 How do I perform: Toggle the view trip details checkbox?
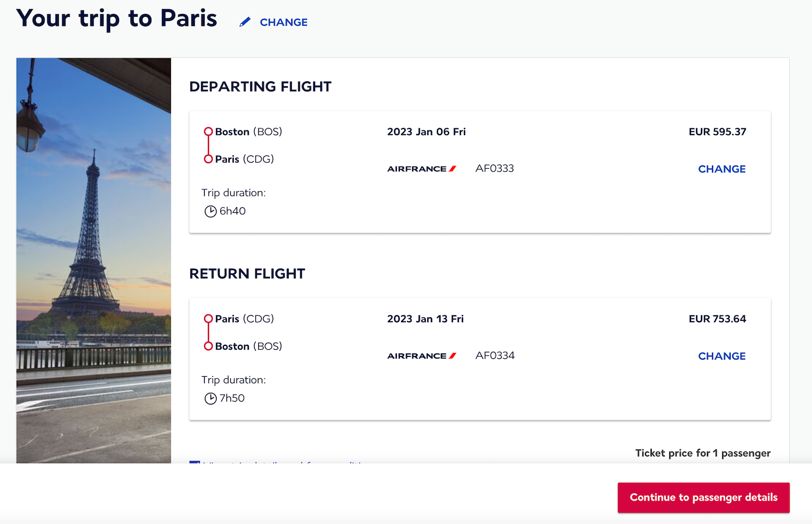194,464
